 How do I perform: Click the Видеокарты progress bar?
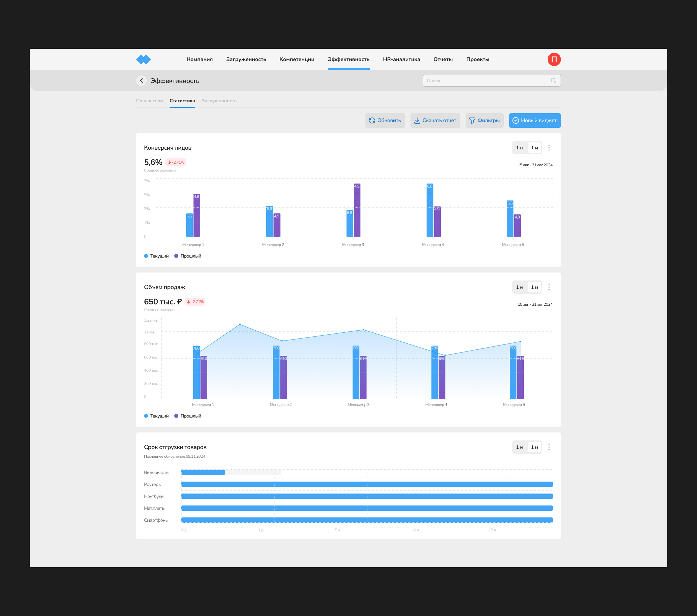click(203, 473)
